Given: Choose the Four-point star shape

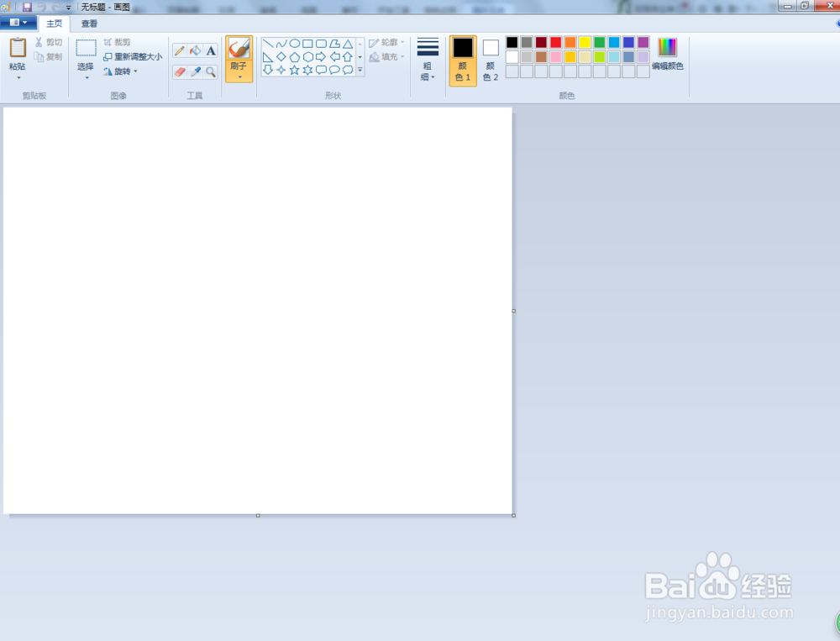Looking at the screenshot, I should tap(281, 70).
